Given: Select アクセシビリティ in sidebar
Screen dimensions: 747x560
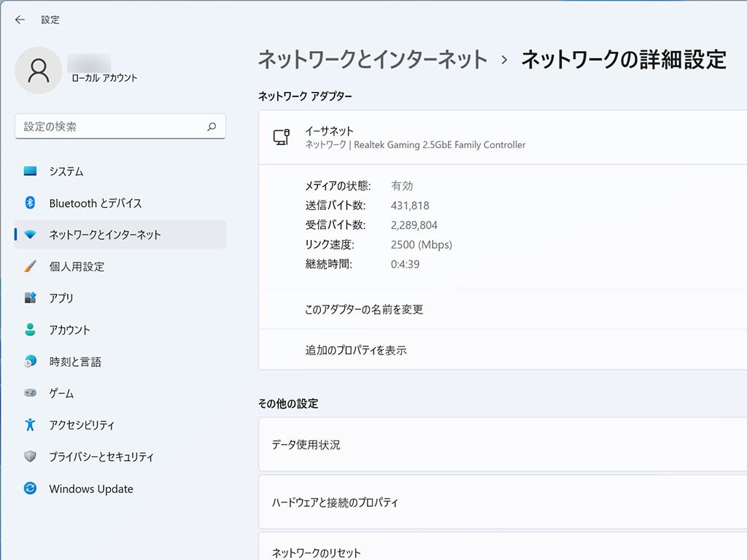Looking at the screenshot, I should tap(82, 425).
